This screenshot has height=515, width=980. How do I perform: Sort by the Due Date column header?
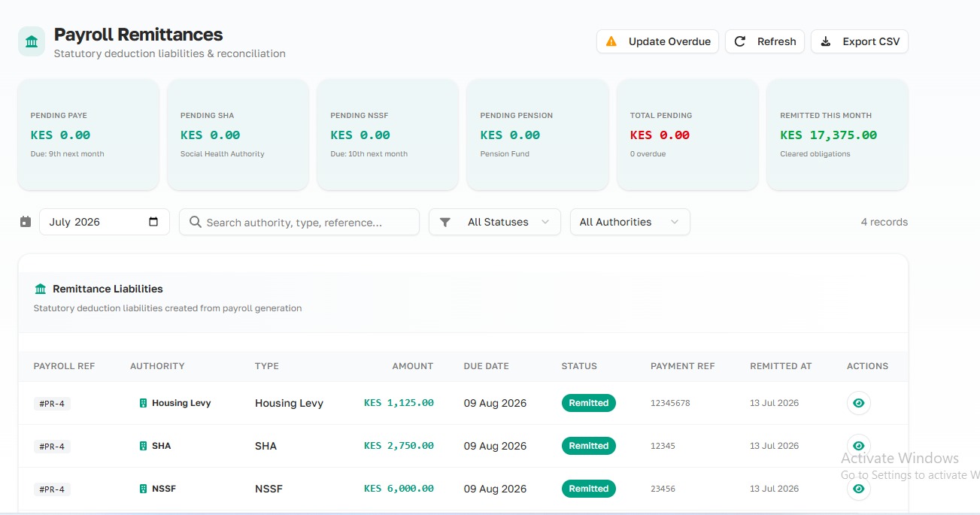coord(487,366)
